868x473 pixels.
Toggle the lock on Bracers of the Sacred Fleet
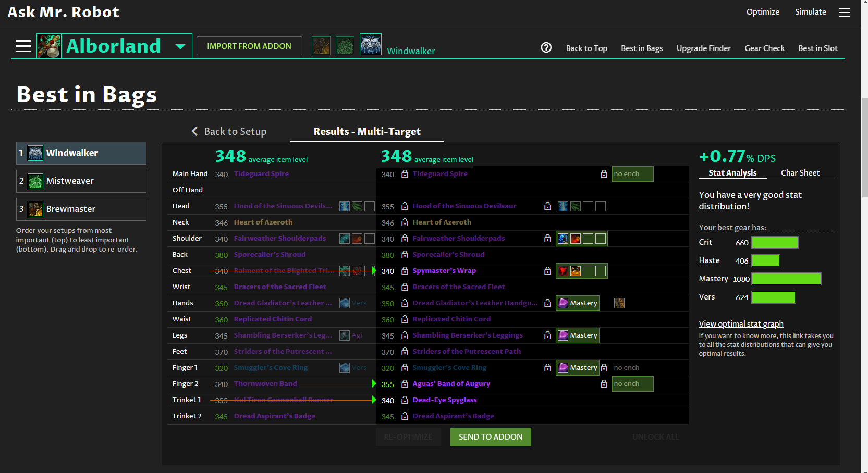(405, 287)
